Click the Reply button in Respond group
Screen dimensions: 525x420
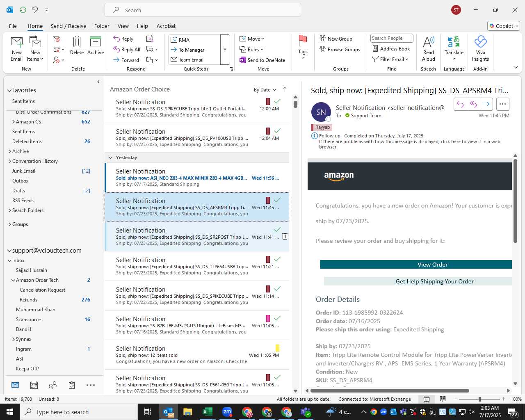point(123,39)
